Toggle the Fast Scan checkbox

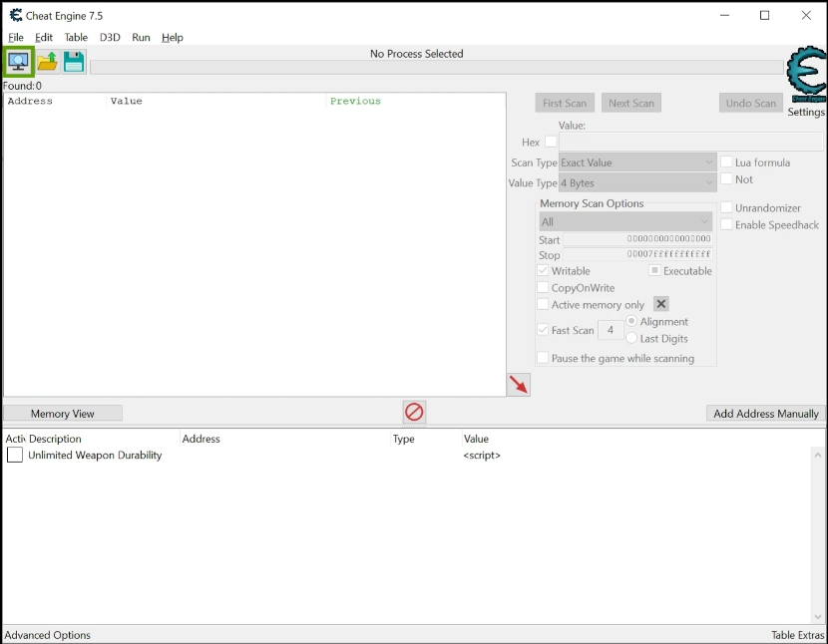(x=543, y=329)
